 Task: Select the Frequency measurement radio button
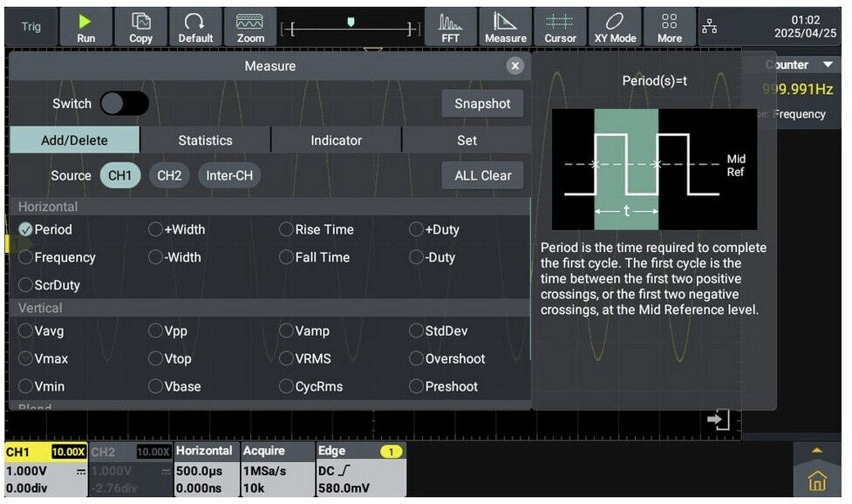click(26, 257)
